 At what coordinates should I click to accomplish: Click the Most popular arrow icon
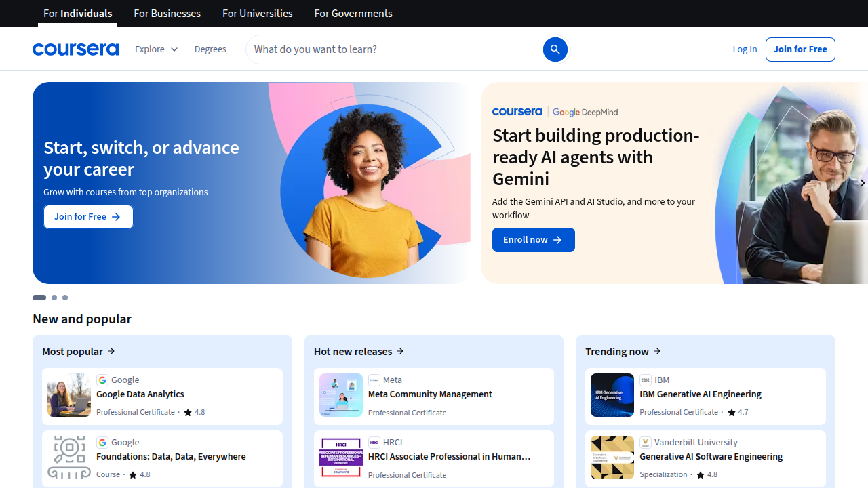point(111,351)
